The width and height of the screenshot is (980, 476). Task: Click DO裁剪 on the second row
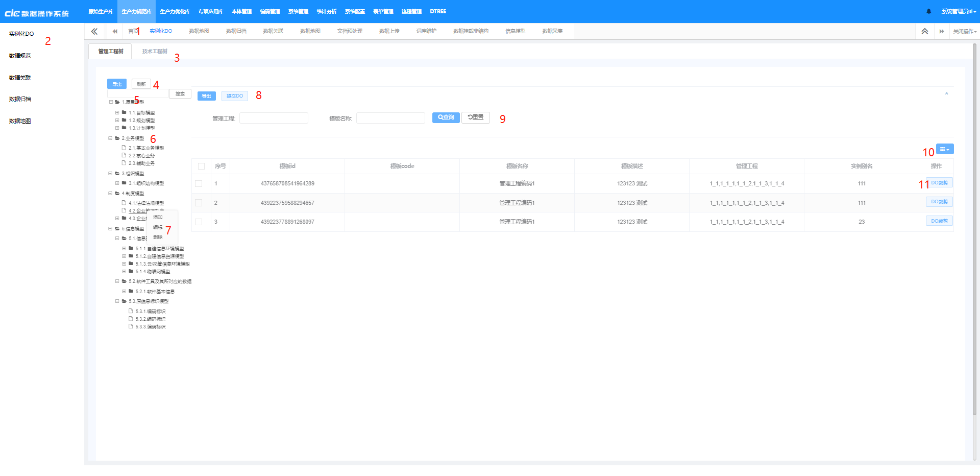point(939,201)
